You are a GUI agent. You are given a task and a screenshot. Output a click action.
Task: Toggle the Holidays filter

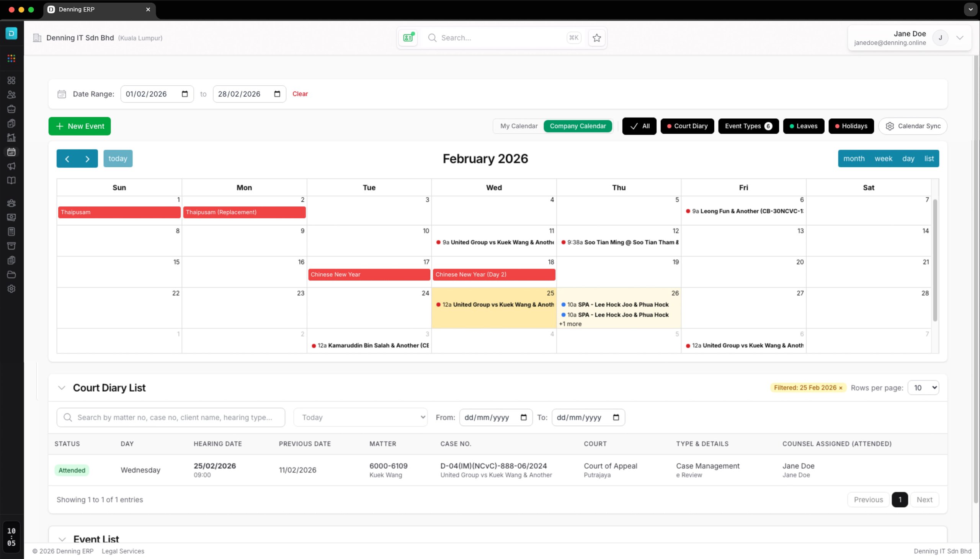[x=851, y=126]
